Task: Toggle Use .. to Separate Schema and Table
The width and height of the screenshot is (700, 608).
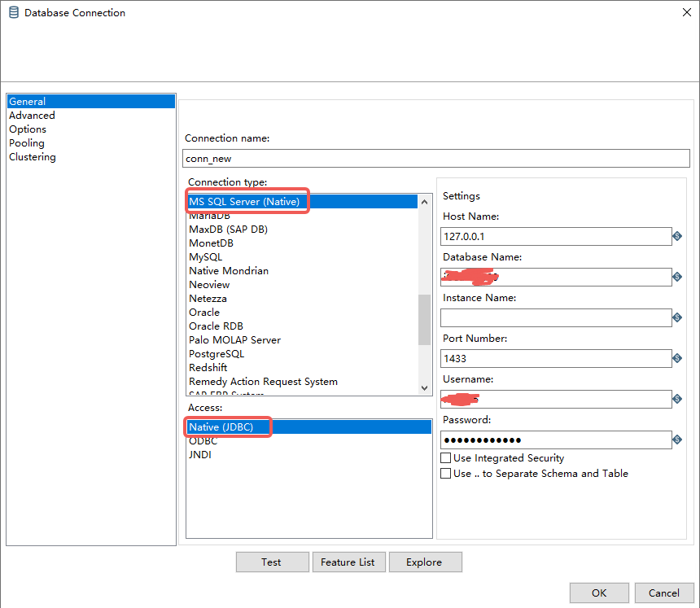Action: [x=445, y=473]
